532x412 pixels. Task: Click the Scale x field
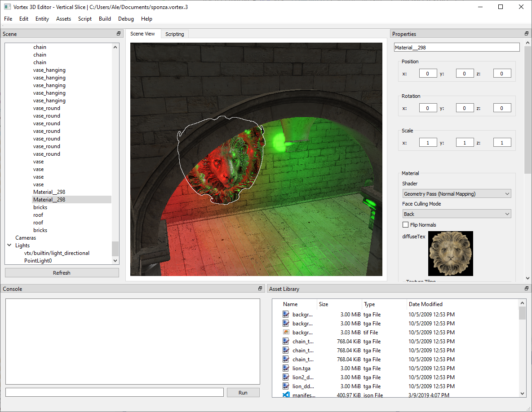[x=428, y=143]
